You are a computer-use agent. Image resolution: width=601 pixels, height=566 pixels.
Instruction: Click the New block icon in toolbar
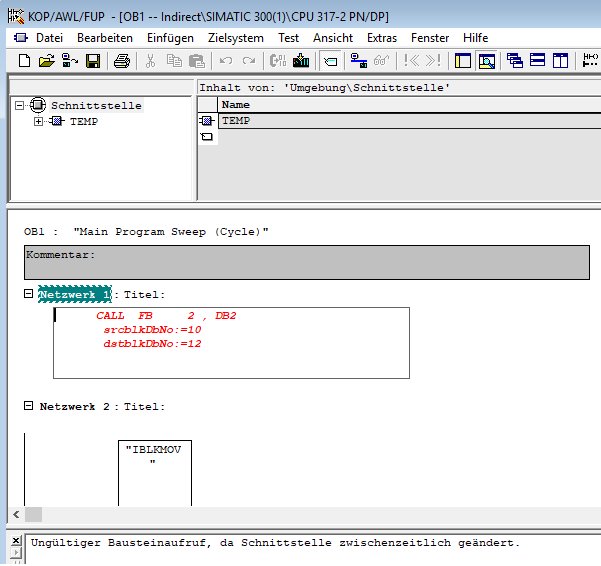pos(25,61)
